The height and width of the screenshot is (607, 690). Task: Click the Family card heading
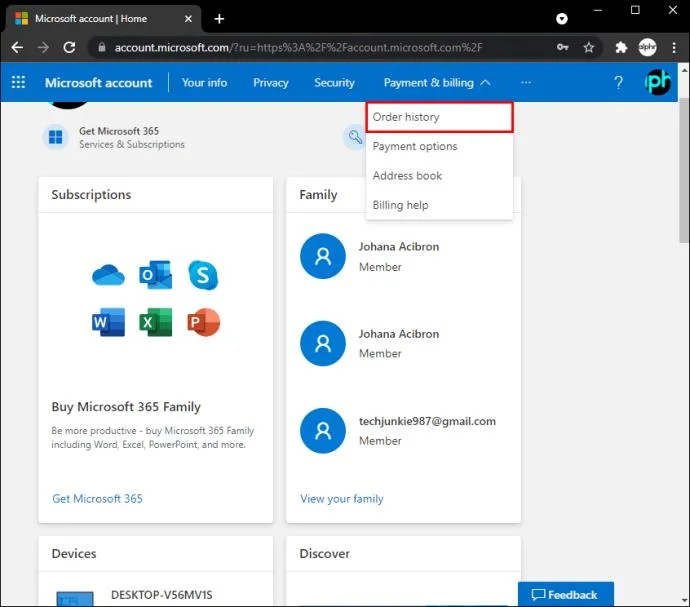[x=318, y=195]
